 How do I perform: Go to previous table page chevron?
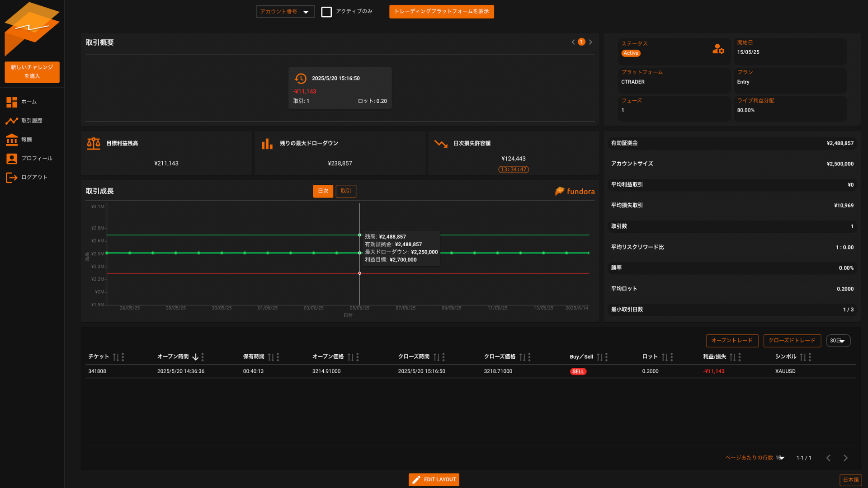(x=828, y=458)
